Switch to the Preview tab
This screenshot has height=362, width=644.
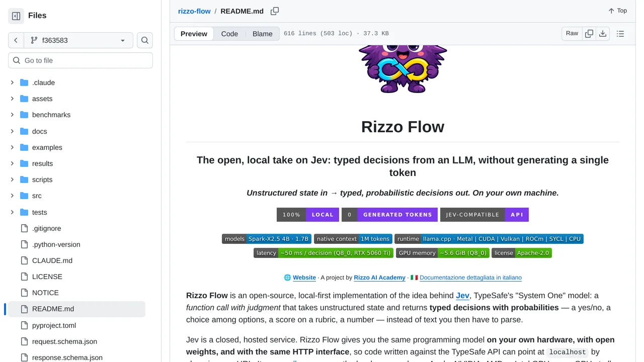pos(194,34)
